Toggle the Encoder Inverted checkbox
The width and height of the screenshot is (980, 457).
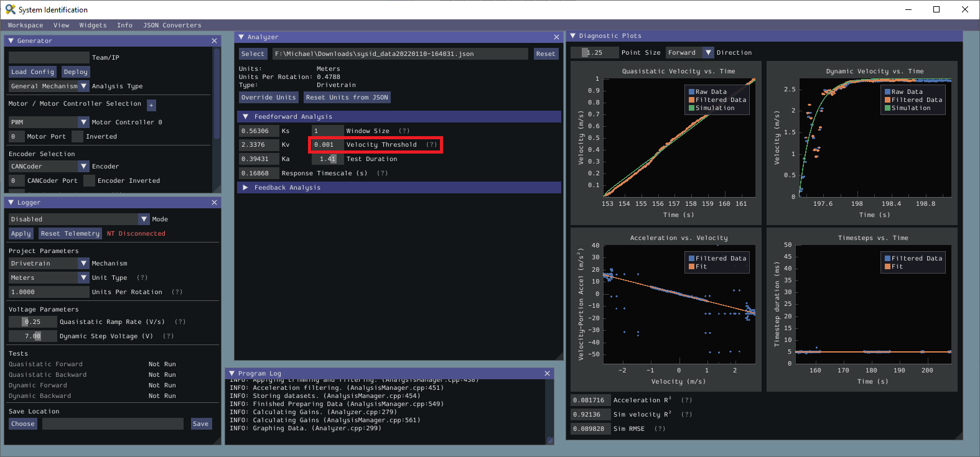point(89,181)
